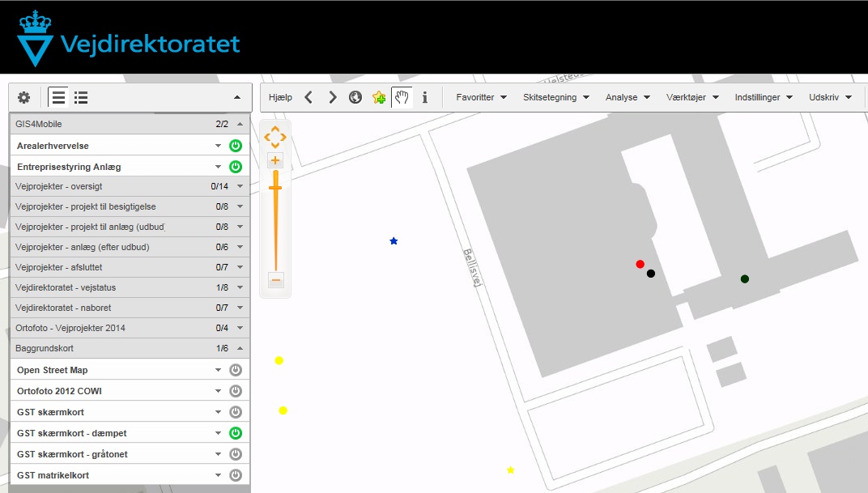Enable the GST skærmkort - gråtonet background
Viewport: 868px width, 493px height.
(x=236, y=454)
